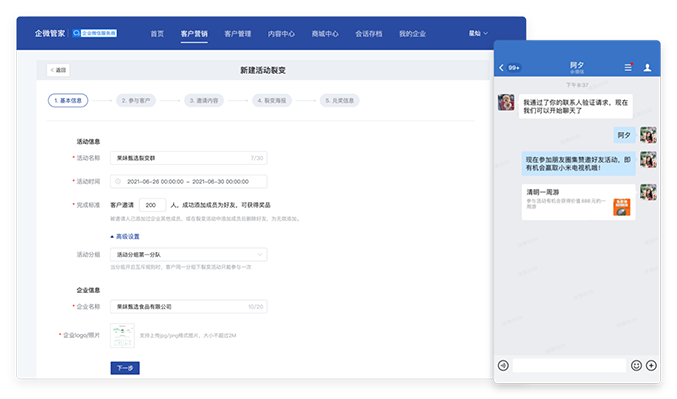The image size is (677, 399).
Task: Open the chat menu list icon
Action: (628, 67)
